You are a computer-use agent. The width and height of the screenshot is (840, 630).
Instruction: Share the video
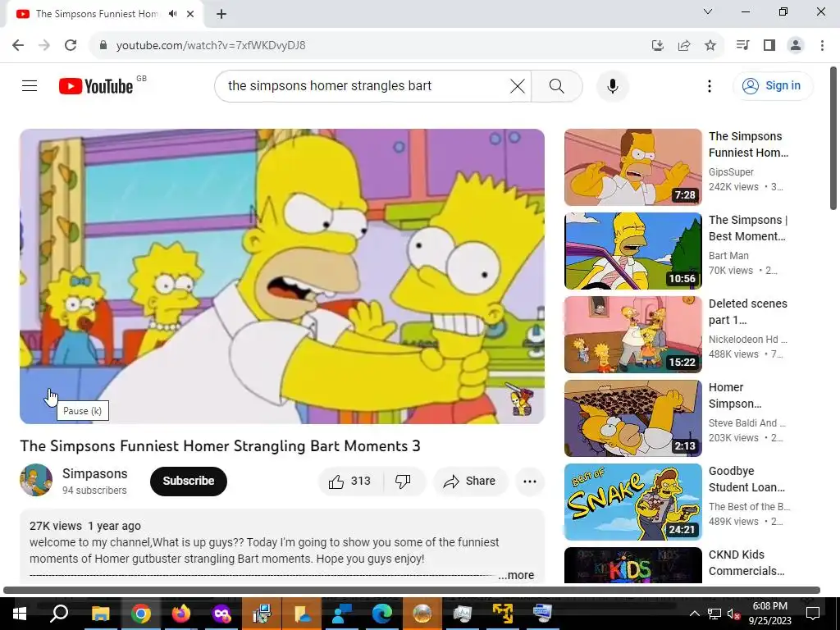[x=470, y=481]
